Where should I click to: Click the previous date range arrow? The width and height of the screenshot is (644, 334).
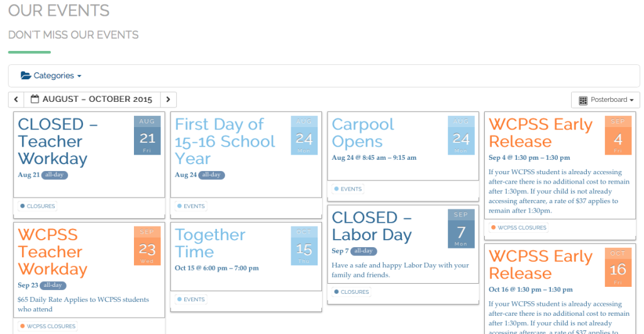tap(16, 99)
